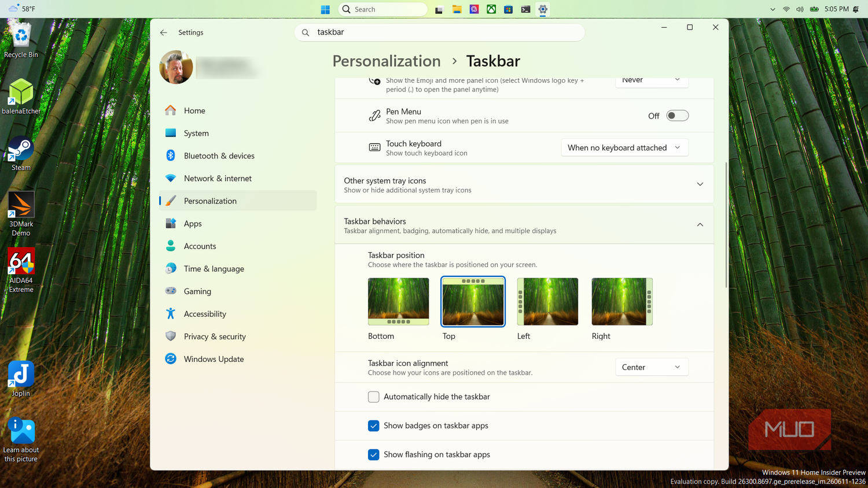This screenshot has width=868, height=488.
Task: Uncheck Show badges on taskbar apps
Action: pyautogui.click(x=374, y=426)
